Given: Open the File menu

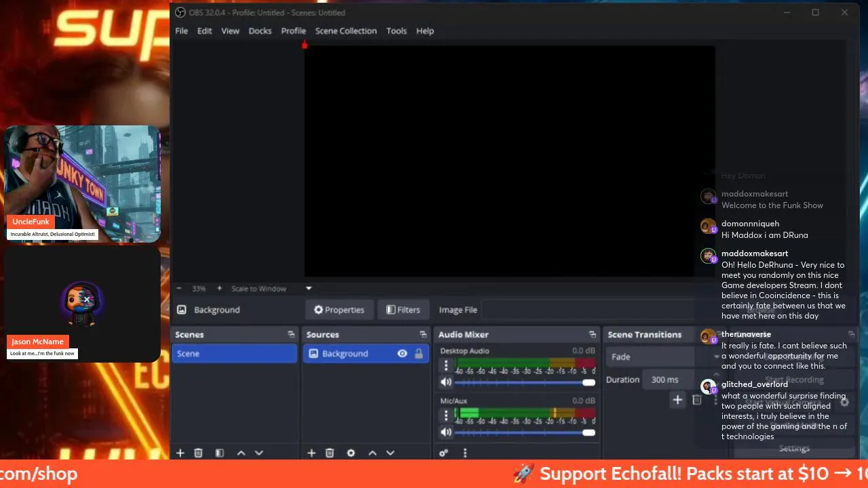Looking at the screenshot, I should tap(182, 30).
